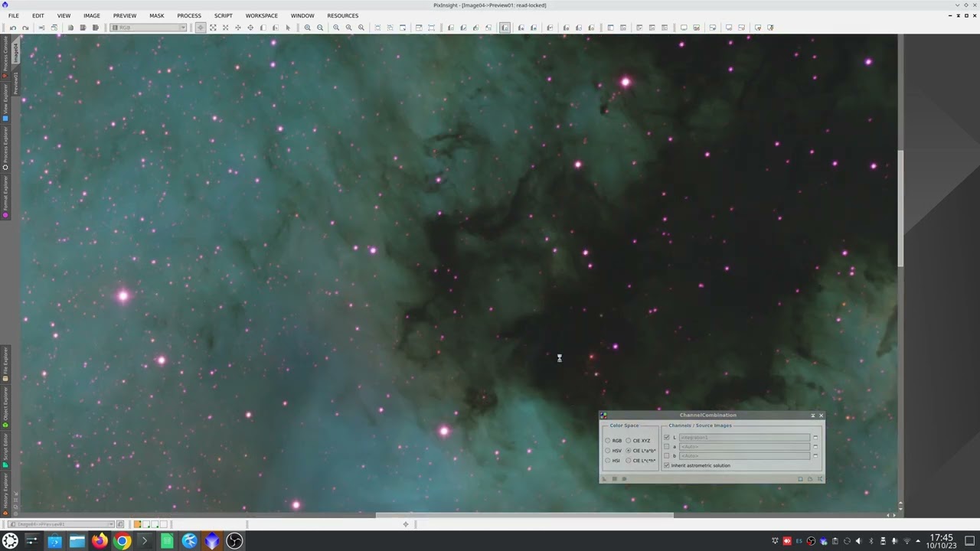Open the Script Editor side panel
The height and width of the screenshot is (551, 980).
click(x=5, y=449)
